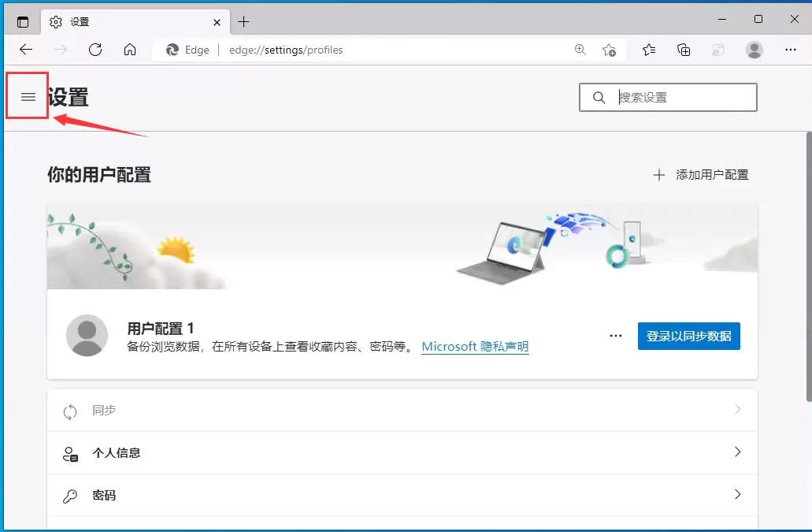This screenshot has width=812, height=532.
Task: Click the sync refresh icon next to 同步
Action: (70, 411)
